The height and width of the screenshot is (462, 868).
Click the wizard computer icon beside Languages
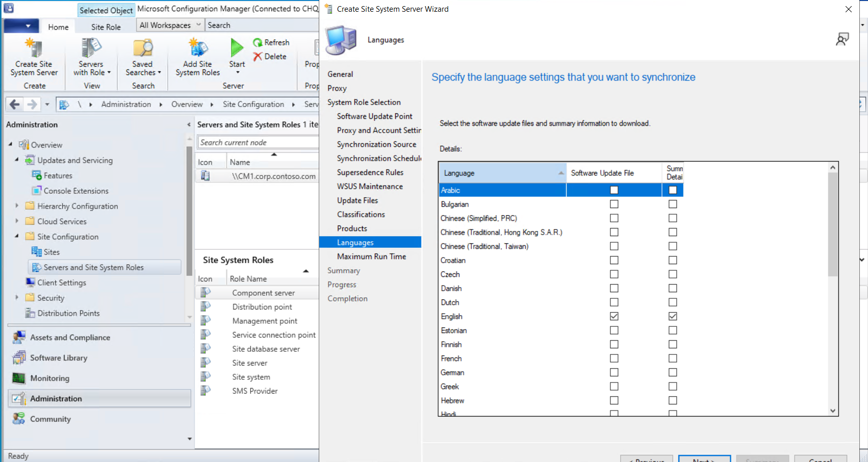pos(341,40)
